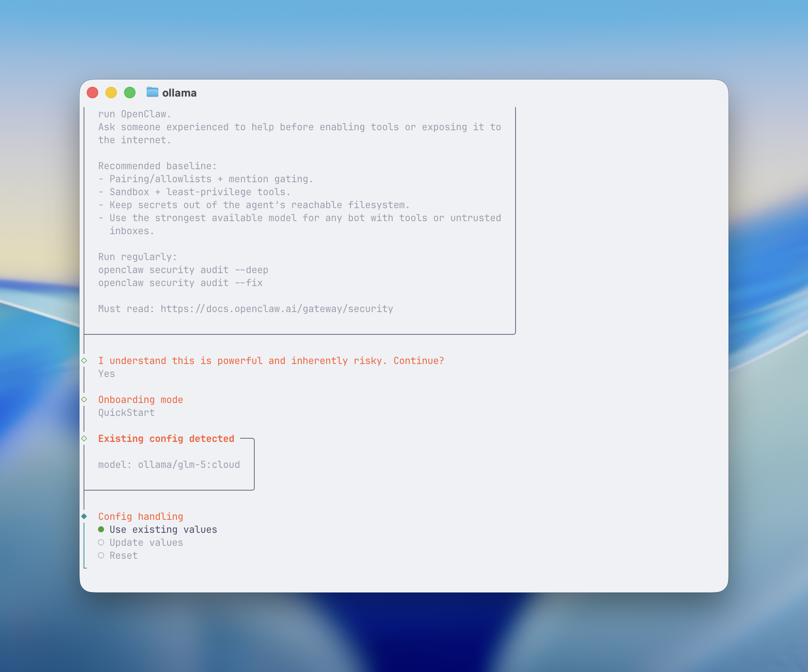
Task: Click the QuickStart mode label
Action: (x=126, y=412)
